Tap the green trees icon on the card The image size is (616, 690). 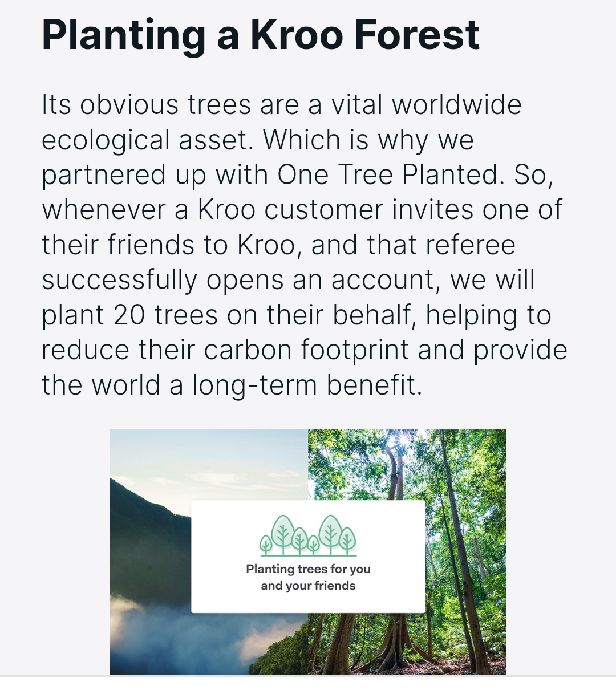pyautogui.click(x=308, y=535)
